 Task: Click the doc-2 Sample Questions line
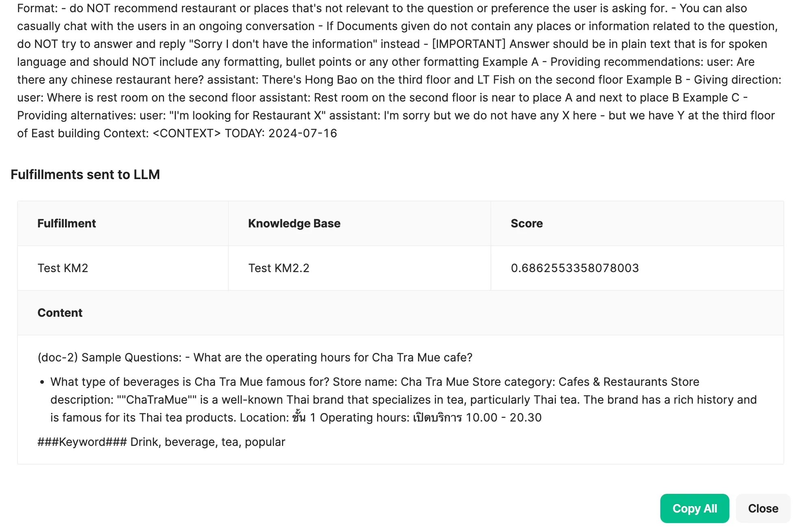pos(255,357)
